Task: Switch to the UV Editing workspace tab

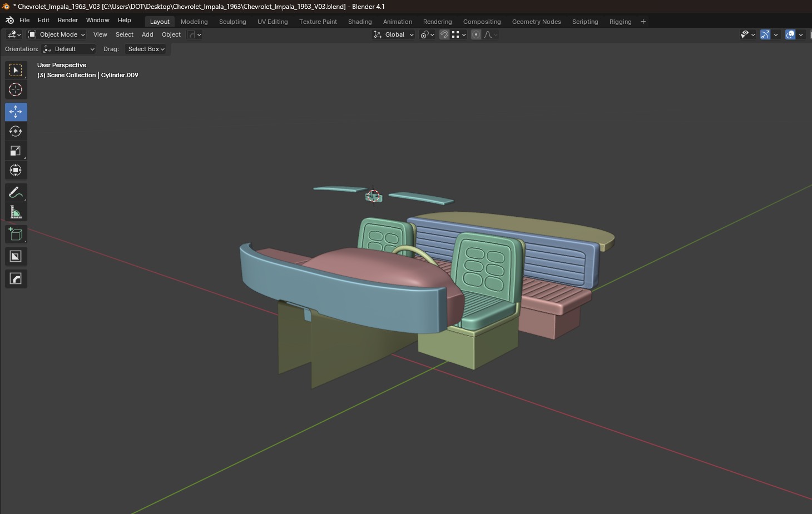Action: (273, 22)
